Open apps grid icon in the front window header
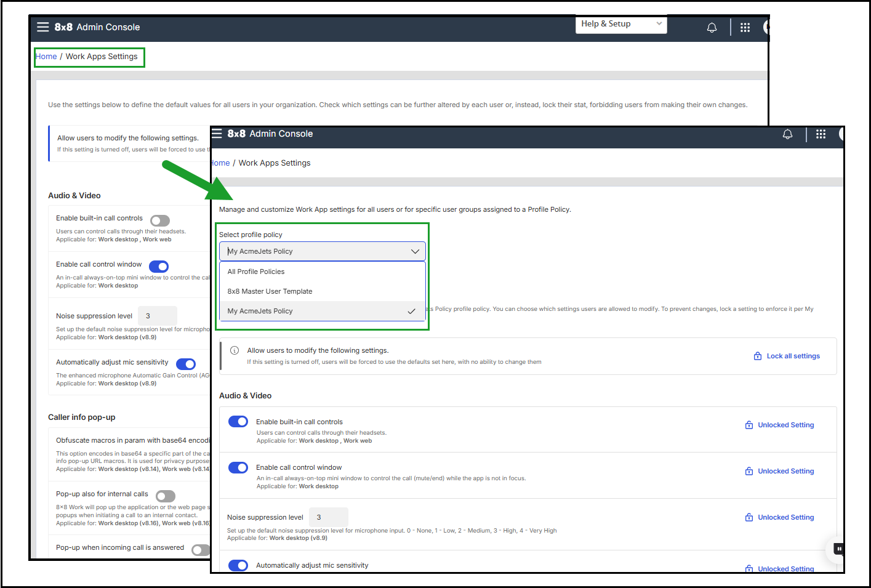 pyautogui.click(x=821, y=134)
